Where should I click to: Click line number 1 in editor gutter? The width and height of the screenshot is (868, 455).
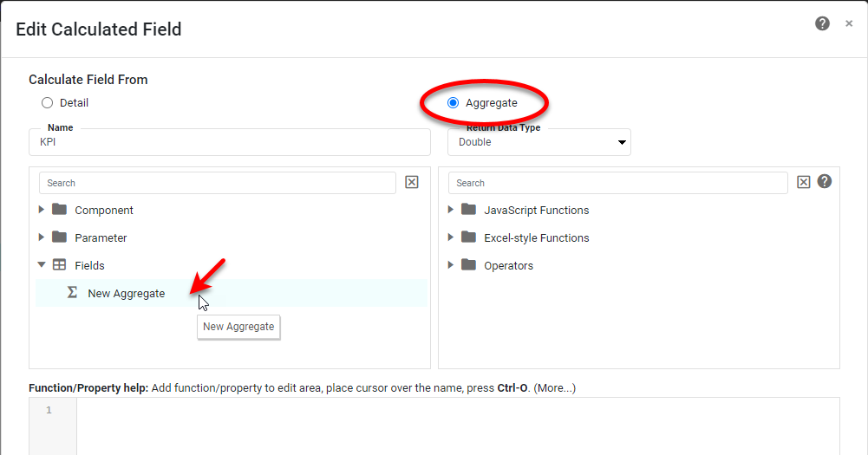[x=49, y=410]
